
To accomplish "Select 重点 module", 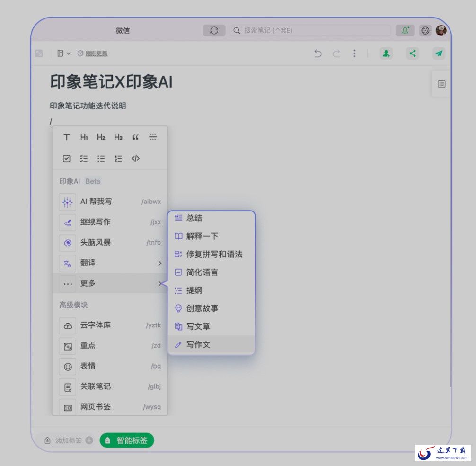I will click(110, 346).
